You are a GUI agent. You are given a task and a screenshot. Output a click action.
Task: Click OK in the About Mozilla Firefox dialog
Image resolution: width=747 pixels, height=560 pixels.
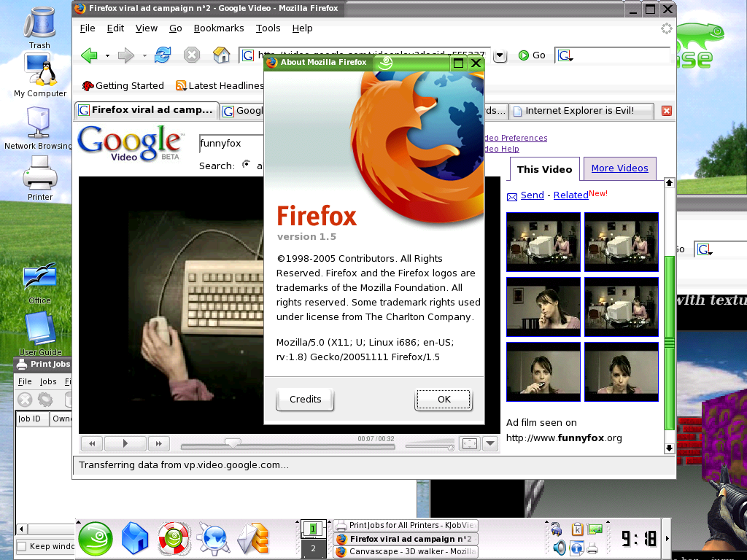[x=444, y=399]
